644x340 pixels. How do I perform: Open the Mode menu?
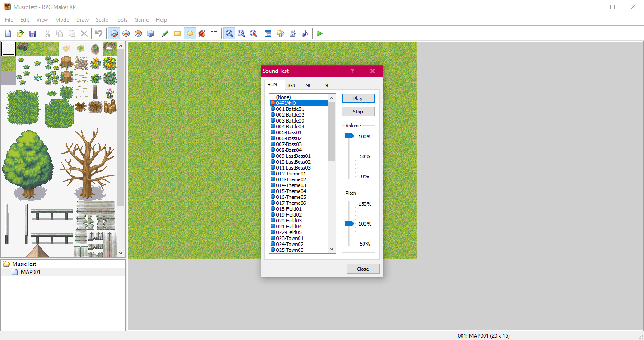62,20
